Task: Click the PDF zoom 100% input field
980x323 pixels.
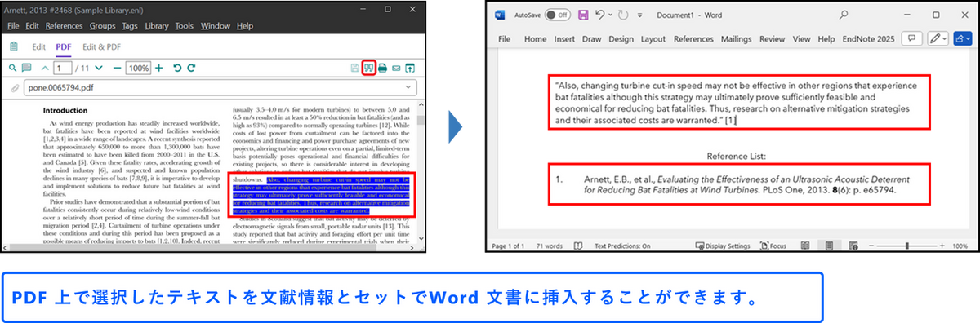Action: [x=138, y=68]
